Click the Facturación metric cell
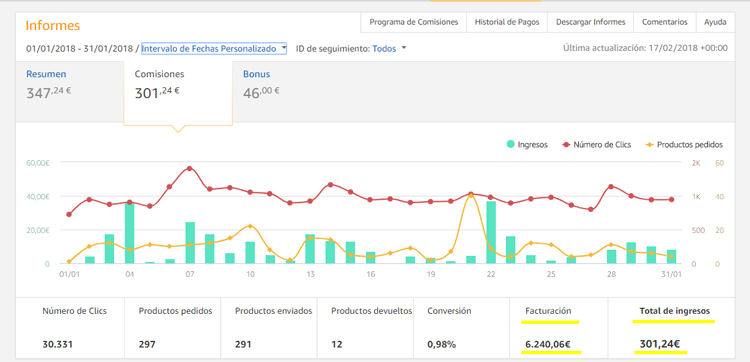Image resolution: width=750 pixels, height=362 pixels. (x=559, y=328)
